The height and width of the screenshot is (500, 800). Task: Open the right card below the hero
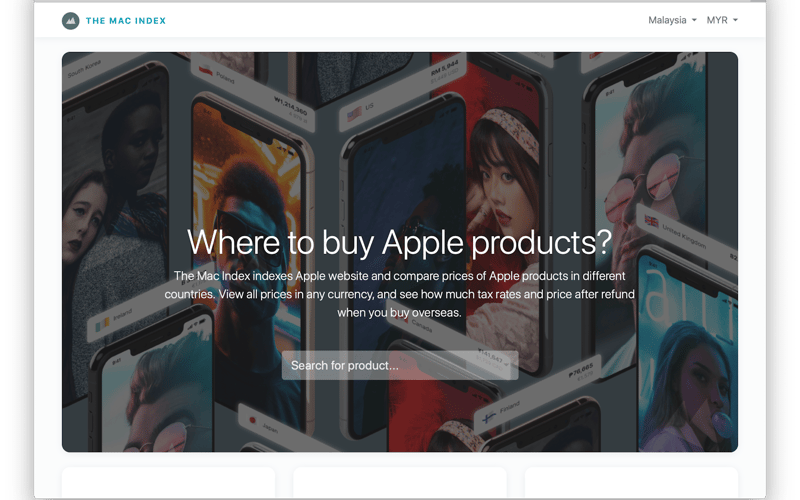631,482
